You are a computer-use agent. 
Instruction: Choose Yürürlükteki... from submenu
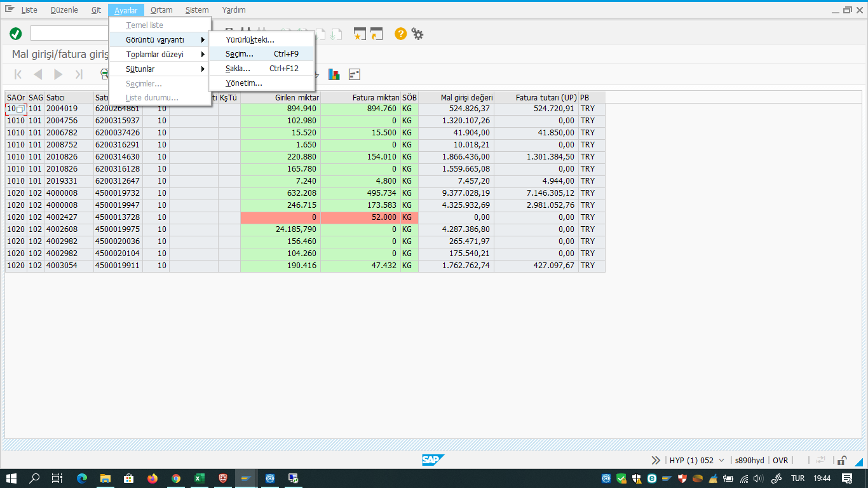262,39
